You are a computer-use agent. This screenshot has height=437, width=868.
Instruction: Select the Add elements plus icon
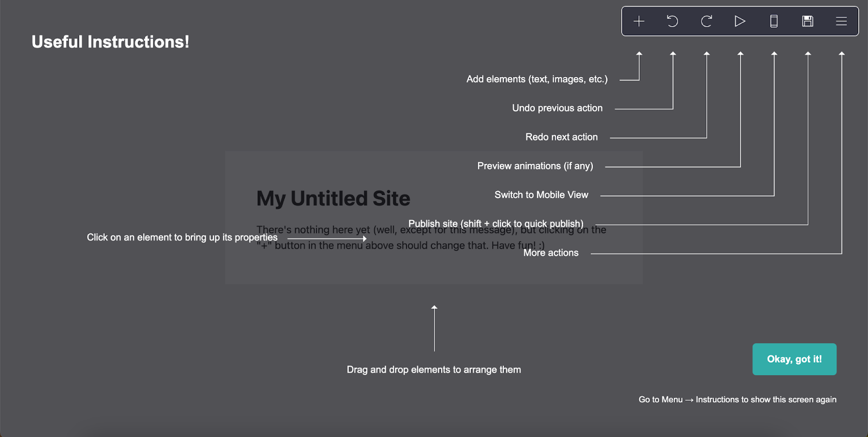point(639,21)
